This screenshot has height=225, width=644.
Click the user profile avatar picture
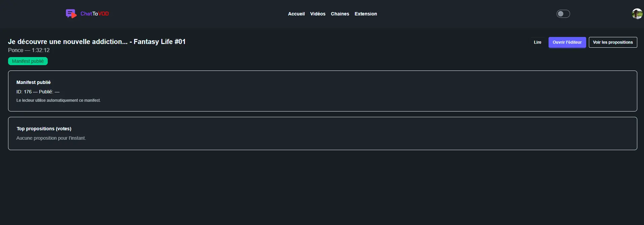click(x=637, y=14)
